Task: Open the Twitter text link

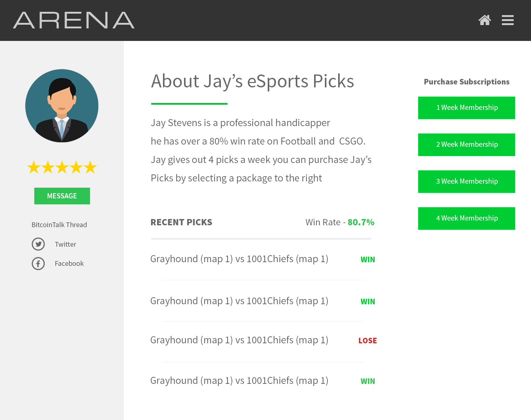Action: tap(65, 244)
